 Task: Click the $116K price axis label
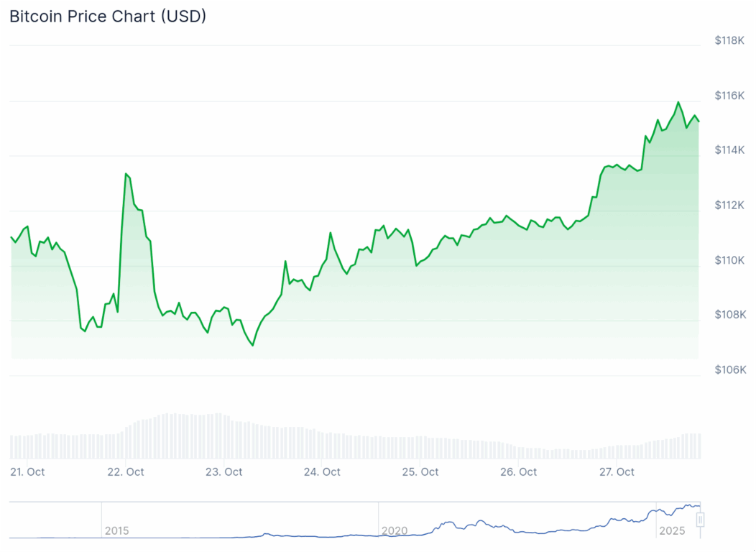pos(729,96)
